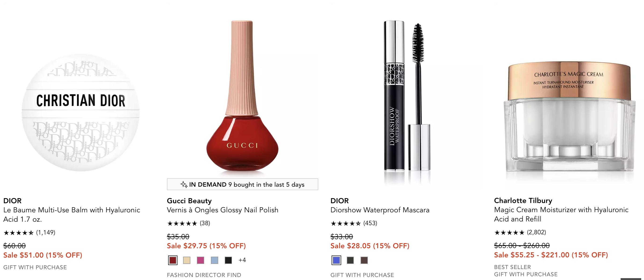Image resolution: width=644 pixels, height=280 pixels.
Task: Open Magic Cream Moisturizer product link
Action: click(x=561, y=214)
